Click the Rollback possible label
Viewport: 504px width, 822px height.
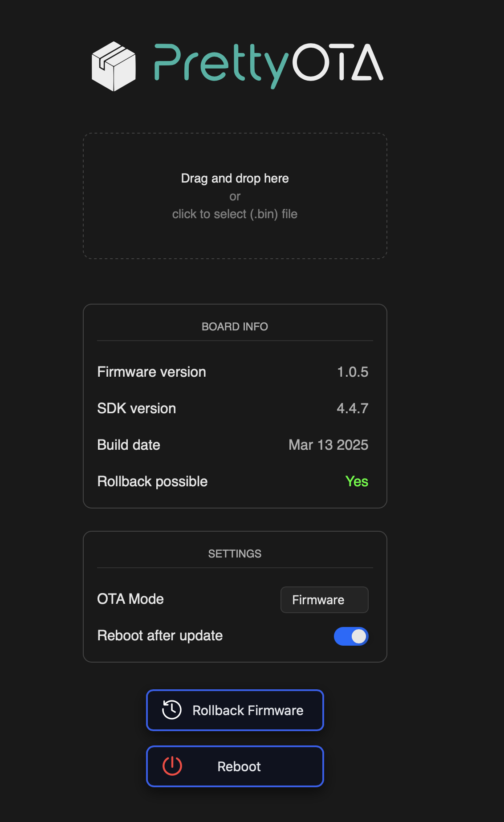[152, 482]
